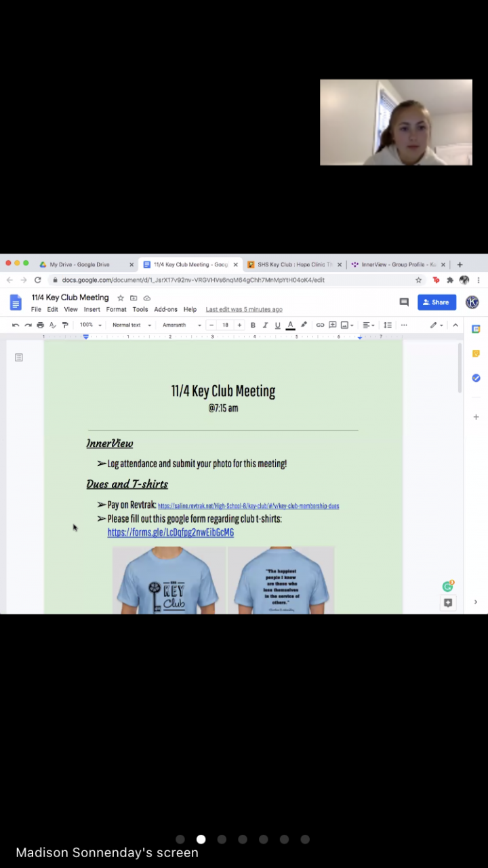Toggle underline formatting
The image size is (488, 868).
(x=277, y=325)
